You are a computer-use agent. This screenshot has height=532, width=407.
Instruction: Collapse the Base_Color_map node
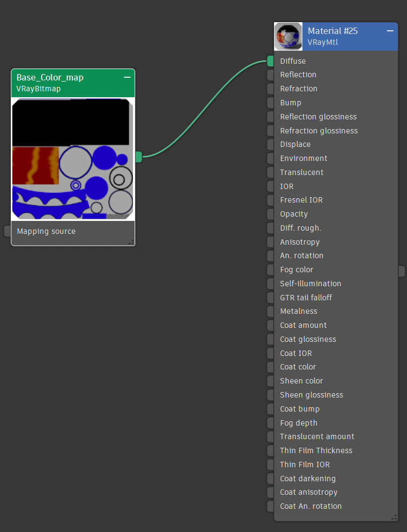coord(127,77)
